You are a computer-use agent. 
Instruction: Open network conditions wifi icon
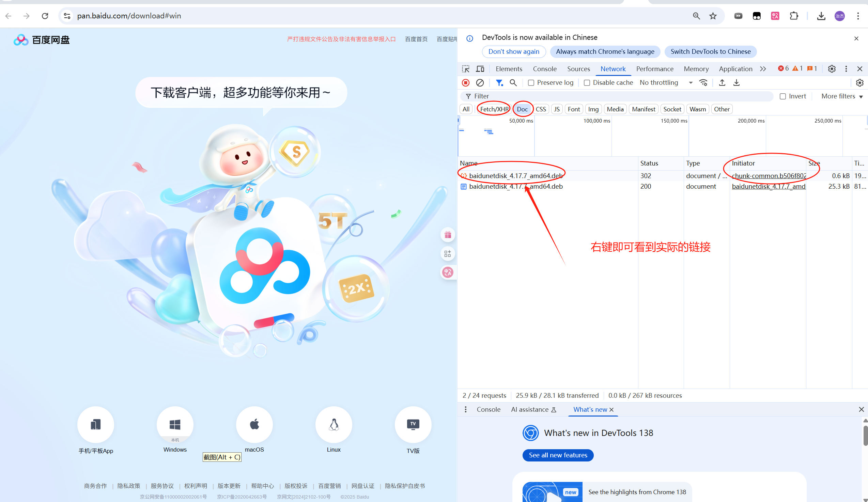703,83
